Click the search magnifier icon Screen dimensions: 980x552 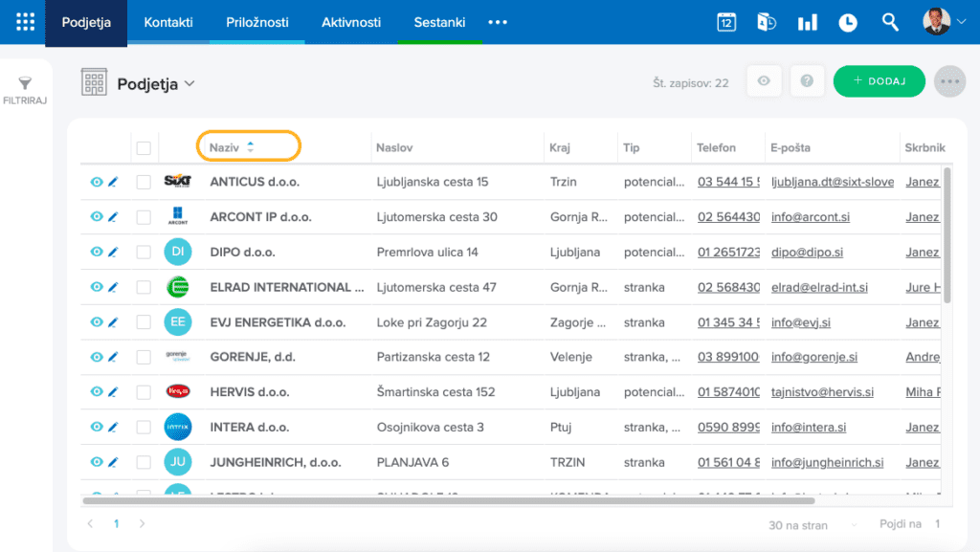pyautogui.click(x=890, y=22)
